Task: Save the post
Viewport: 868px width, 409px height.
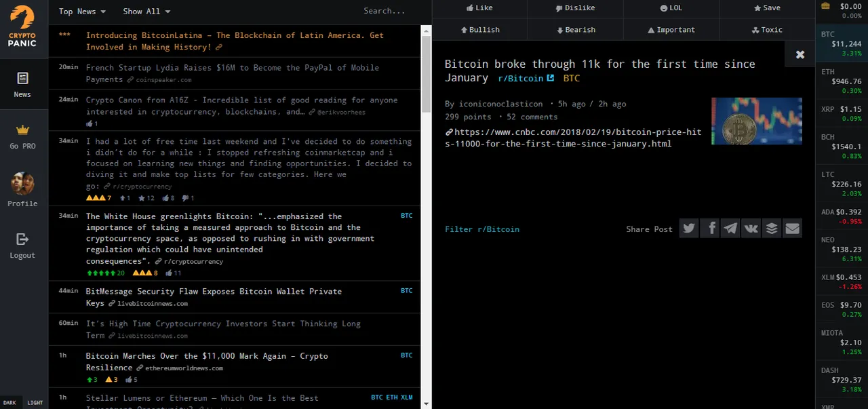Action: pos(767,8)
